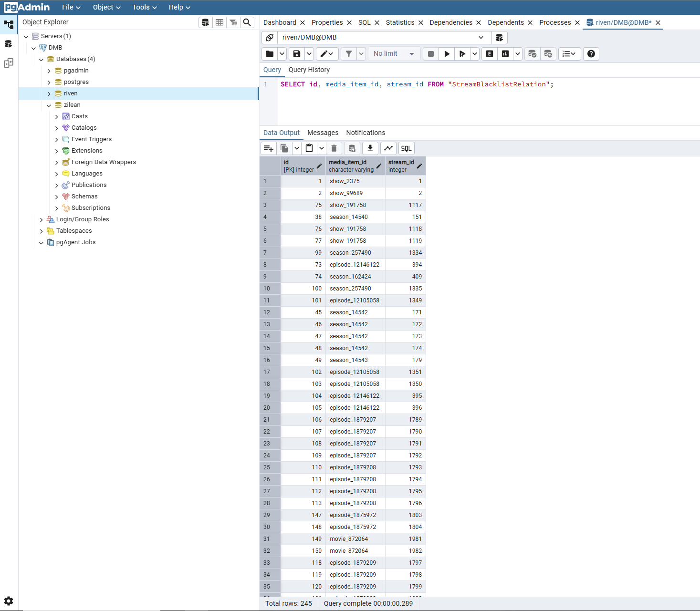700x611 pixels.
Task: Switch to the Statistics tab
Action: (400, 22)
